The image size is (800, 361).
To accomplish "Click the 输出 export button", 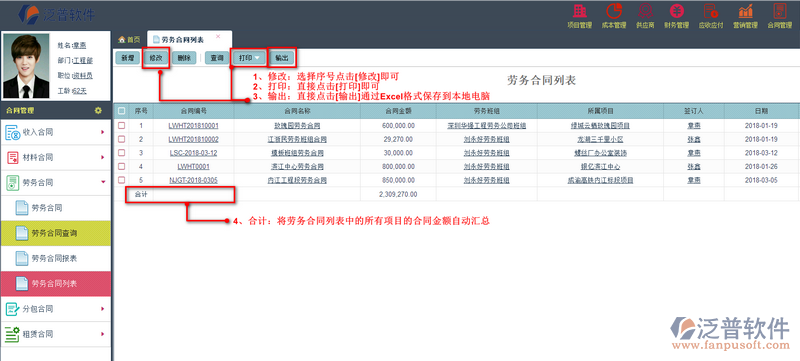I will (x=282, y=58).
